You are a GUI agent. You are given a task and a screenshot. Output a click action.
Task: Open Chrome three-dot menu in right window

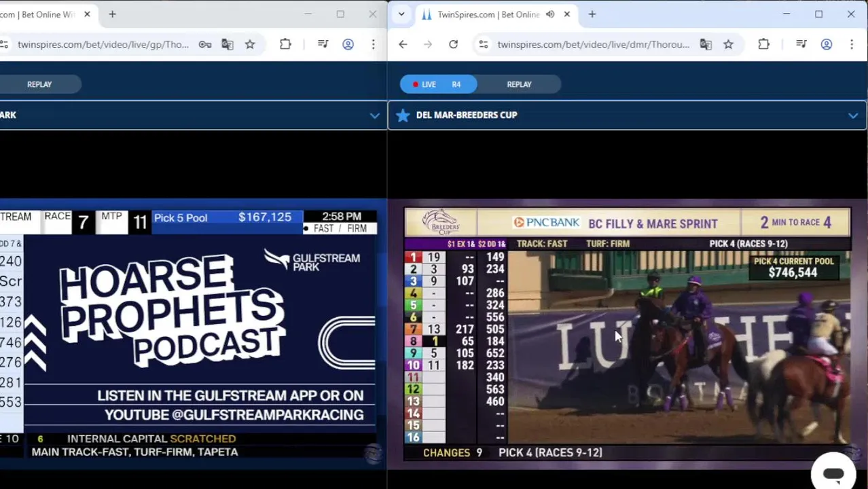(x=852, y=44)
